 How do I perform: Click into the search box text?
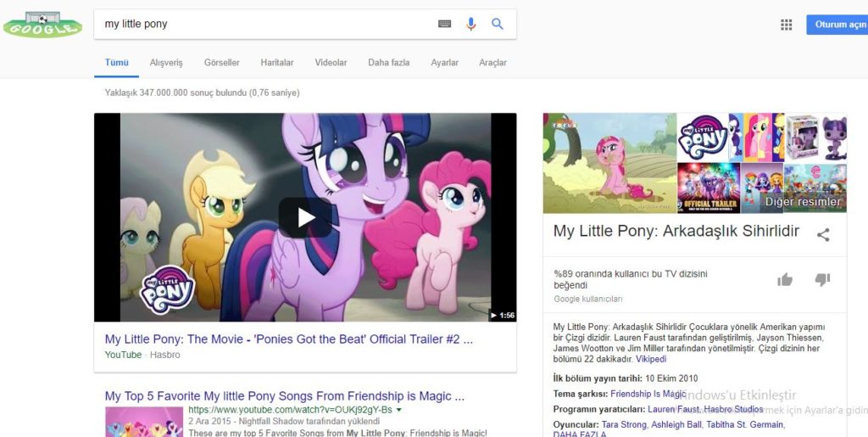[x=254, y=25]
